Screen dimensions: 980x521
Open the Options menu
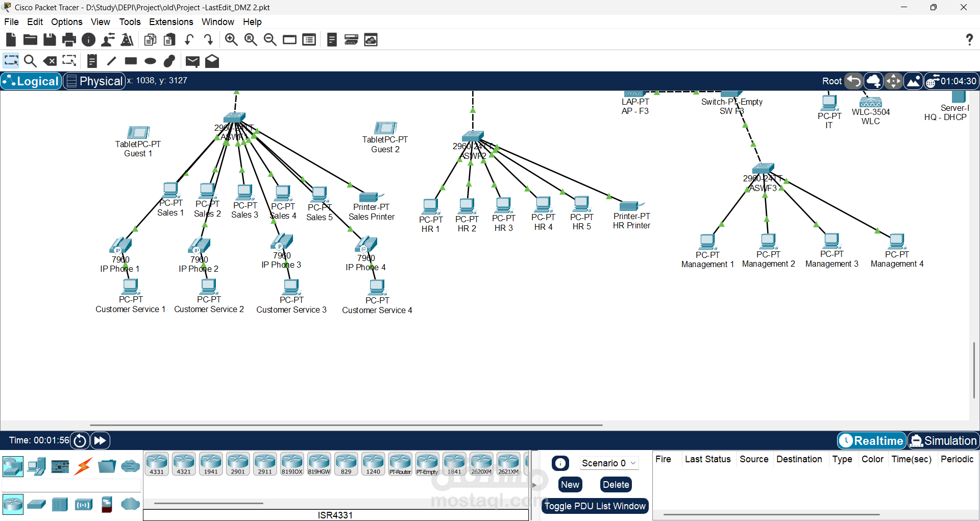click(x=66, y=22)
